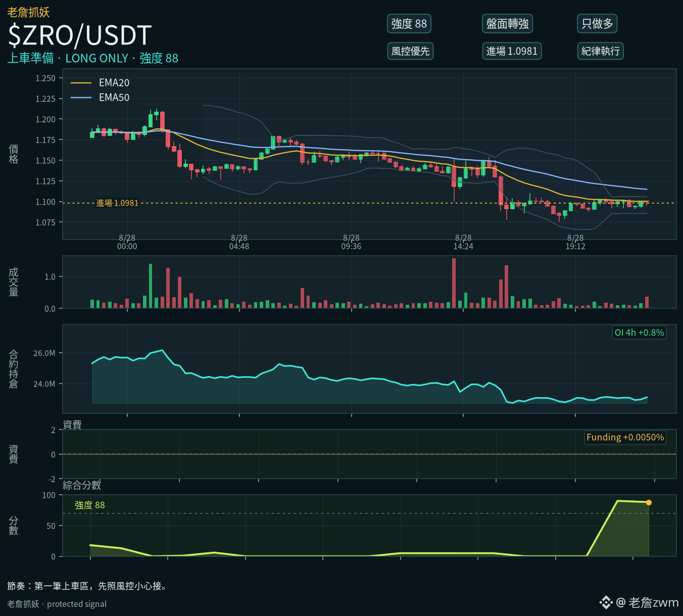Click the EMA20 orange legend line swatch

(81, 83)
